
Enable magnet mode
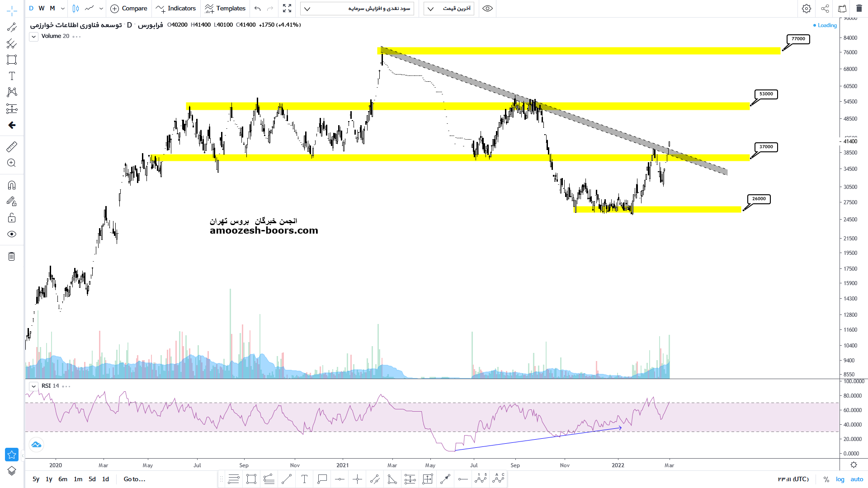(x=12, y=185)
